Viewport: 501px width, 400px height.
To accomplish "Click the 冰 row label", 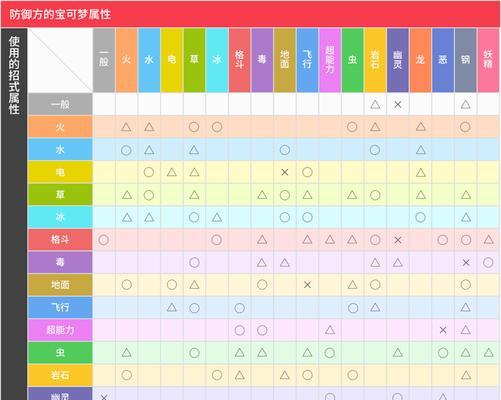I will pos(60,217).
